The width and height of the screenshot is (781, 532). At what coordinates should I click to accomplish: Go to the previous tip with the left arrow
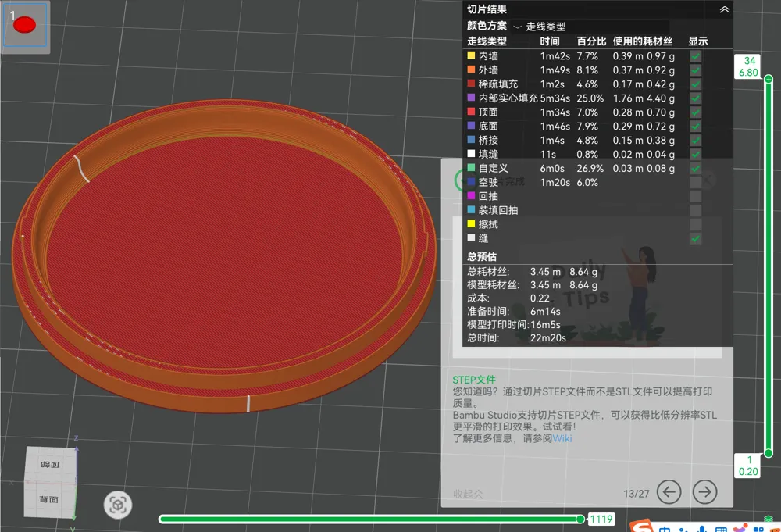click(669, 492)
